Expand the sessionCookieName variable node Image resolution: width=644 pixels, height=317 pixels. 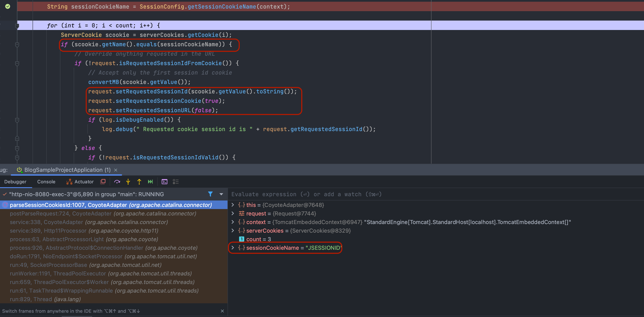pos(233,248)
